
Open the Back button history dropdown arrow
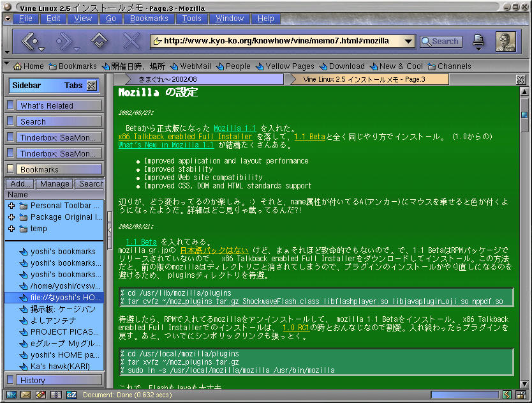tap(41, 49)
